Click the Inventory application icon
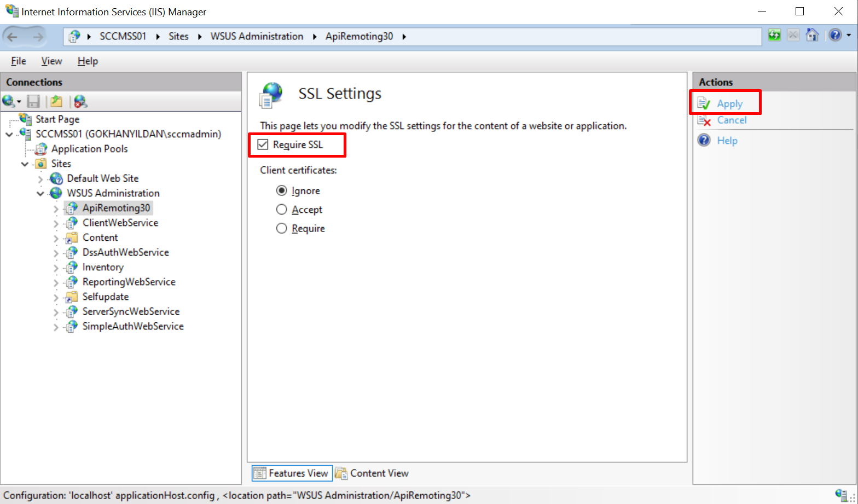The height and width of the screenshot is (504, 858). 71,267
